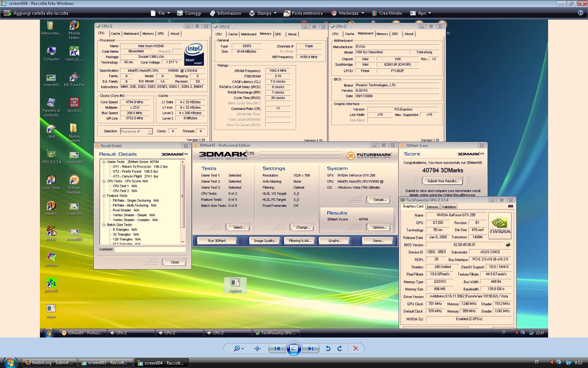Launch the cpuz desktop shortcut
588x368 pixels.
pos(51,131)
